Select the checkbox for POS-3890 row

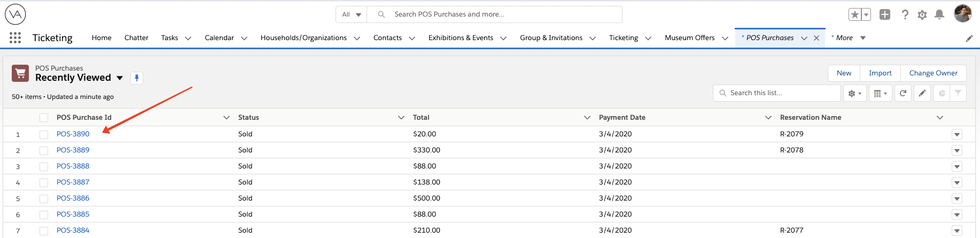(44, 134)
